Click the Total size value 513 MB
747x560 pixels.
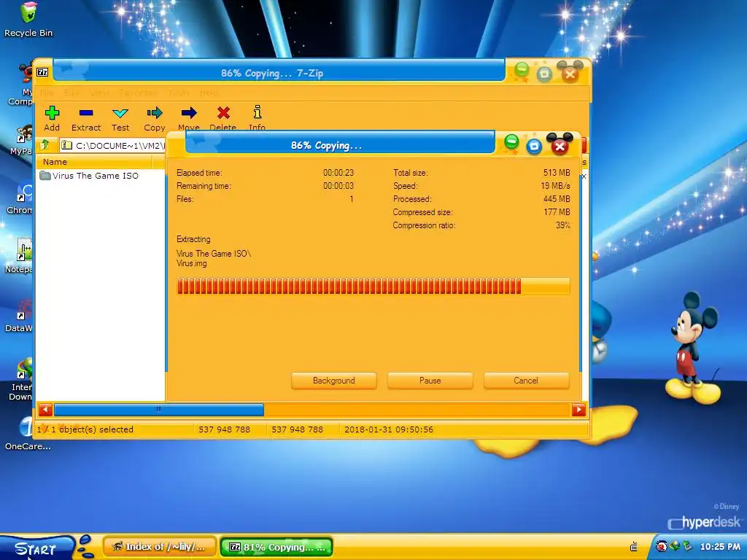[557, 173]
